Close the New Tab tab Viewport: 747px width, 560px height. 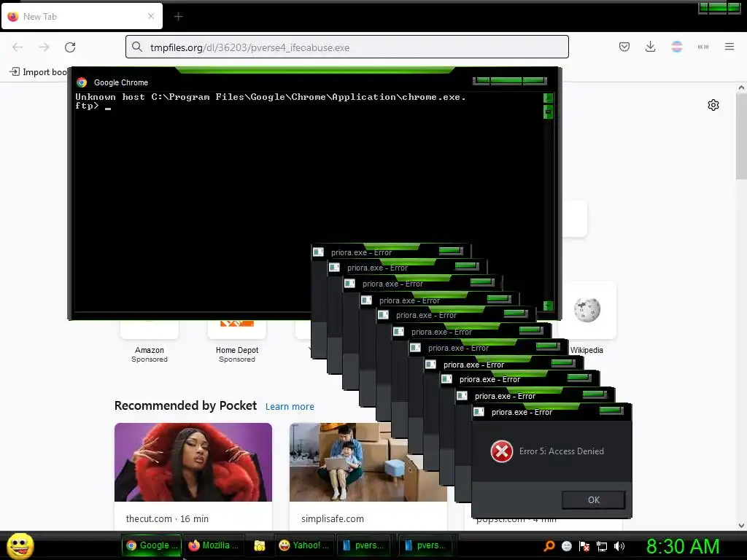(151, 16)
